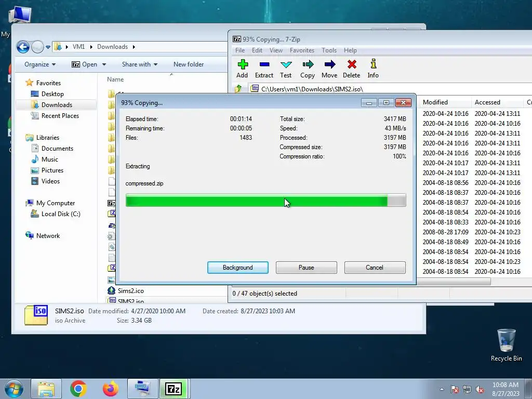Image resolution: width=532 pixels, height=399 pixels.
Task: Select Videos library
Action: pos(50,181)
